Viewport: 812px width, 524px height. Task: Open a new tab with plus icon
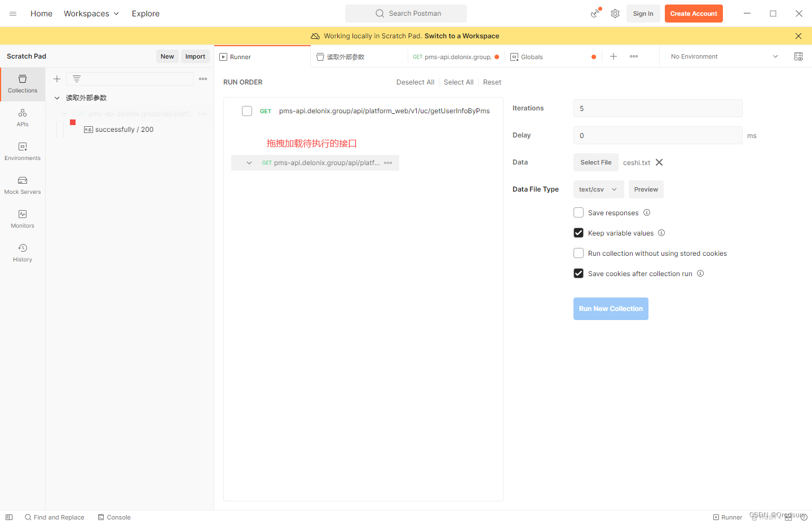(x=614, y=56)
